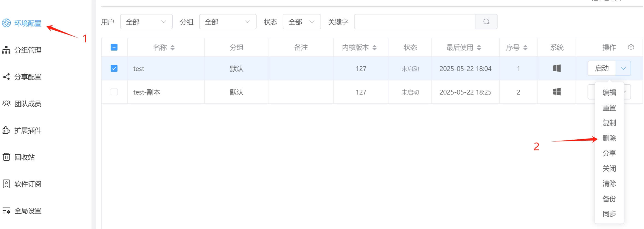Screen dimensions: 644x229
Task: Open the 回收站 trash icon
Action: point(6,157)
